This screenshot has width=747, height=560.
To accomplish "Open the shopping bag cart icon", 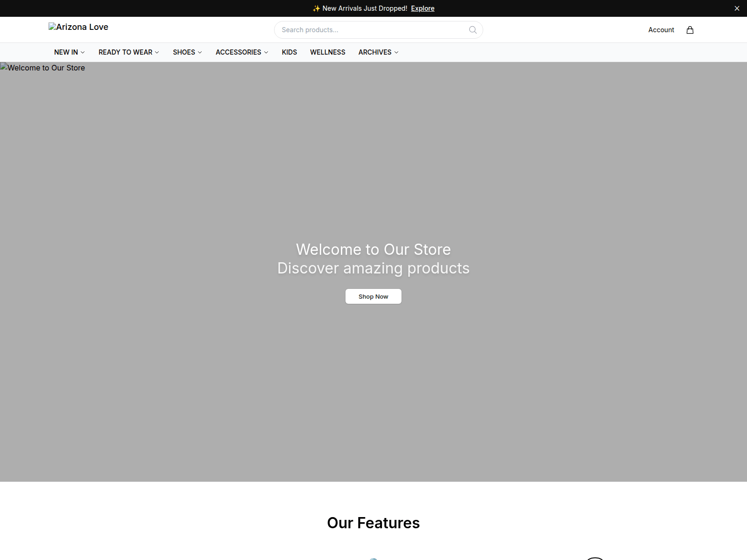I will point(690,30).
